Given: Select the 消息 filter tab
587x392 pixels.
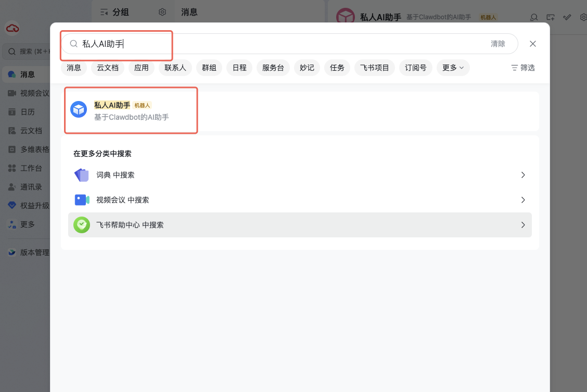Looking at the screenshot, I should point(74,68).
